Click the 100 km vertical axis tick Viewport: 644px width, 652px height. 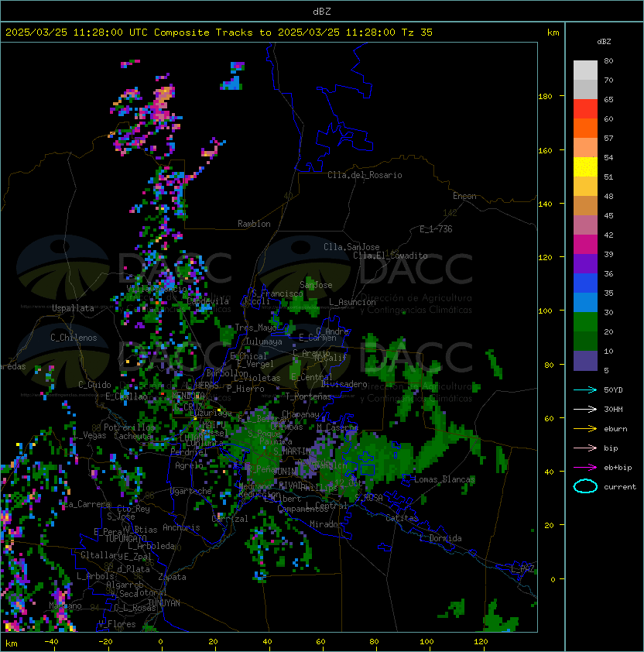pos(545,311)
